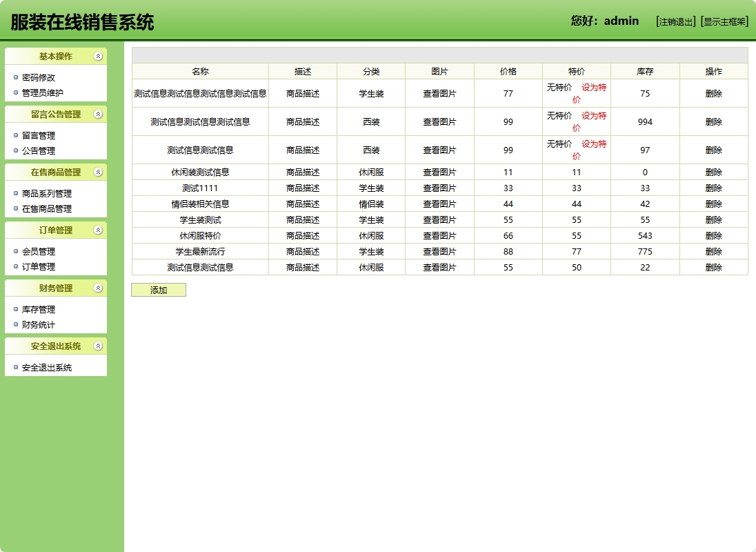The height and width of the screenshot is (552, 756).
Task: Click the bullet icon beside 公告管理
Action: point(17,150)
